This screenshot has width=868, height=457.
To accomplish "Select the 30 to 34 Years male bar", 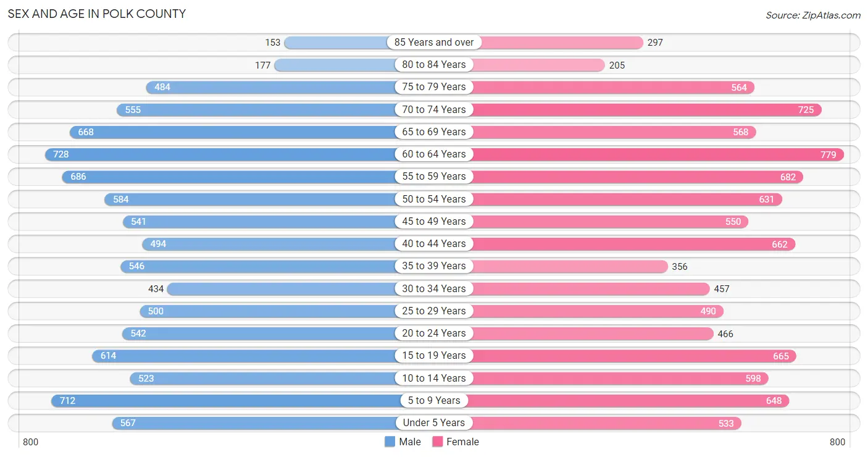I will [x=300, y=288].
